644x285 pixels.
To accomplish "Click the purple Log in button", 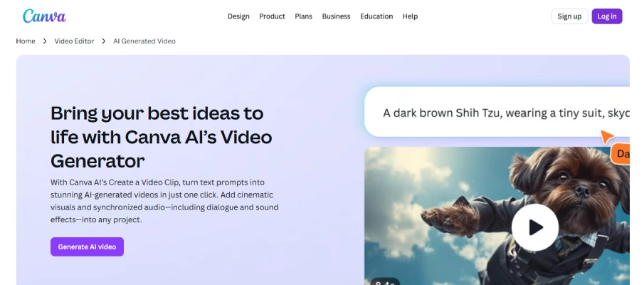I will click(x=607, y=16).
